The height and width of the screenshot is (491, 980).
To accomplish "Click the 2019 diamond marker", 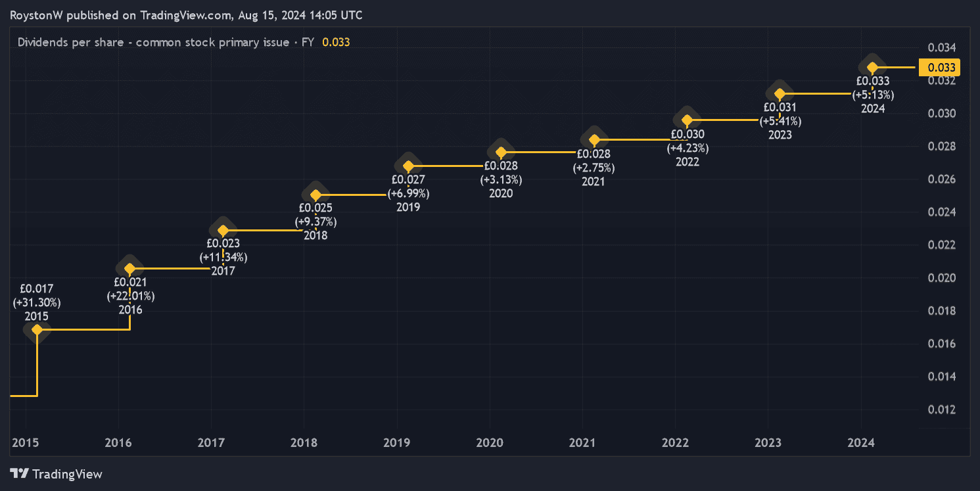I will pyautogui.click(x=408, y=166).
